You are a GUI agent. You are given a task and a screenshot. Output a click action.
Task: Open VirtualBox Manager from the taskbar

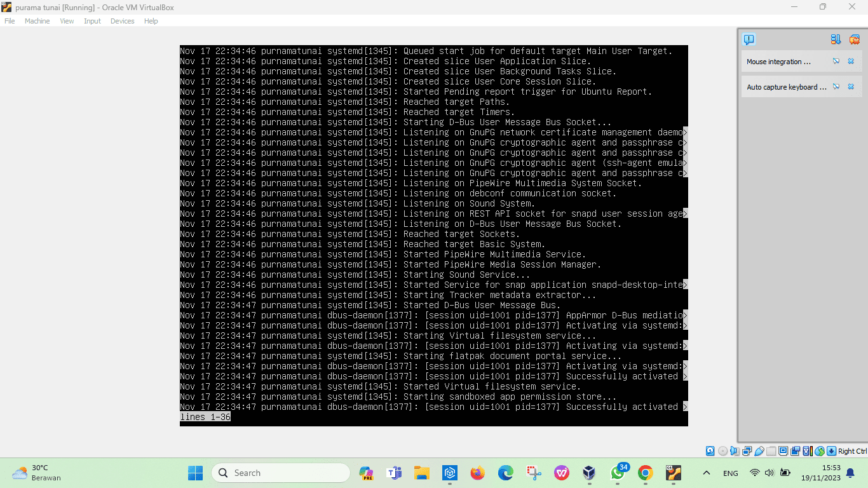tap(589, 473)
